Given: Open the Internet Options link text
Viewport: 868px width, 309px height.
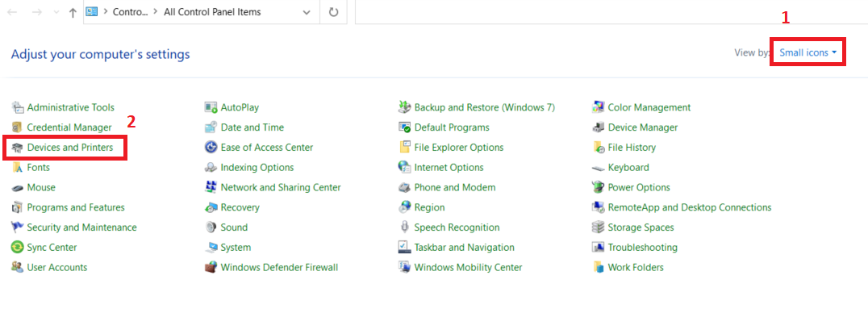Looking at the screenshot, I should click(449, 167).
